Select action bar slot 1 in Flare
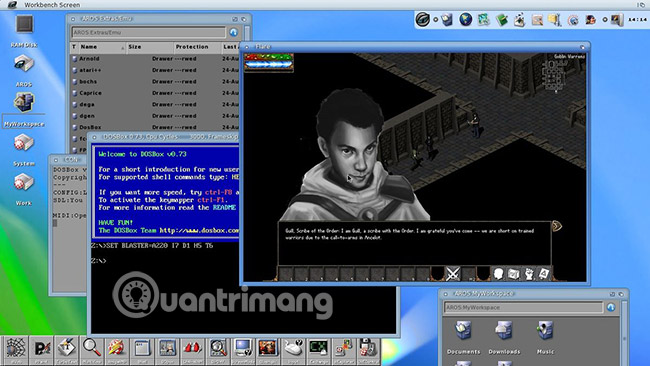This screenshot has height=366, width=650. (x=286, y=274)
